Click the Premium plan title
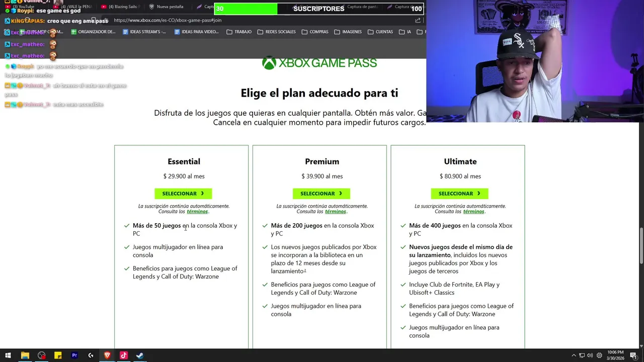The width and height of the screenshot is (644, 362). [322, 161]
